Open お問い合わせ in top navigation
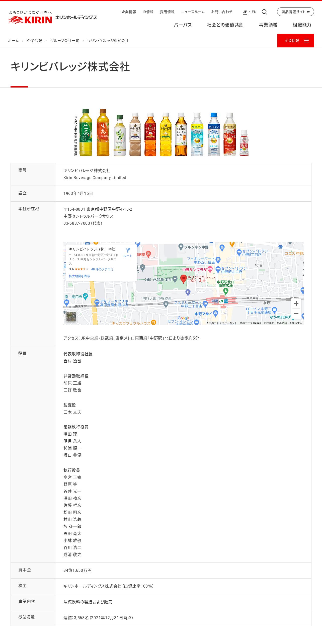The image size is (322, 644). coord(222,12)
